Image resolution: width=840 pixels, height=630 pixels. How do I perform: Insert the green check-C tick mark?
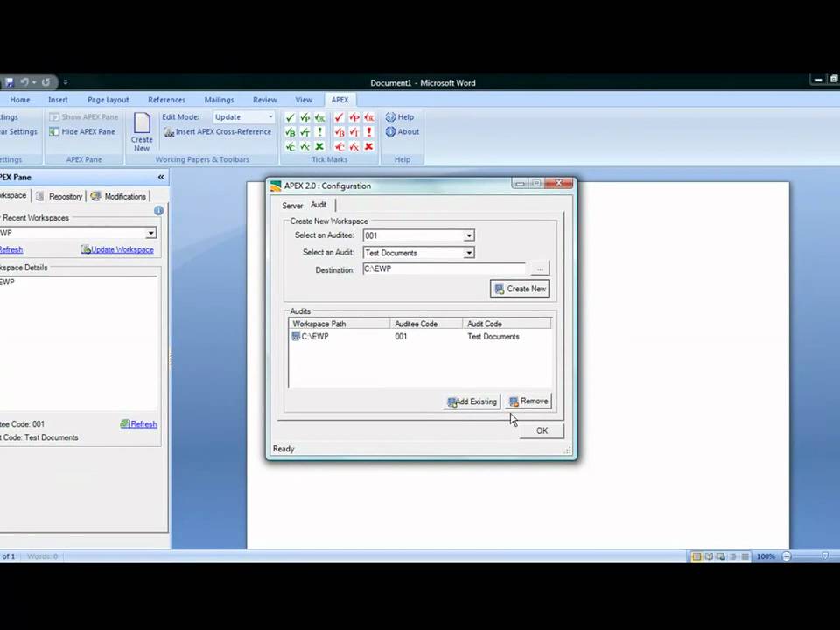pyautogui.click(x=290, y=146)
